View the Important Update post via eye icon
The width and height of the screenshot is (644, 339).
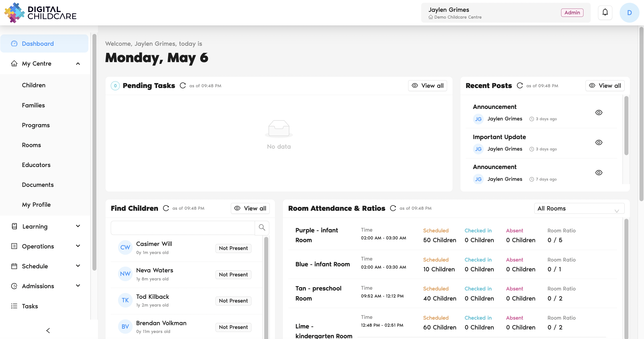tap(599, 143)
